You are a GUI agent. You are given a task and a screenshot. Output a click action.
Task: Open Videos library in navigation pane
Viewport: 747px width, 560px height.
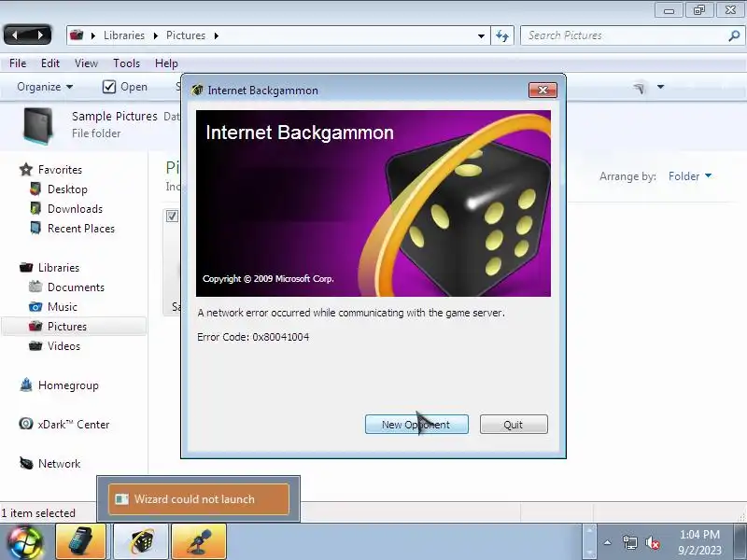coord(63,346)
